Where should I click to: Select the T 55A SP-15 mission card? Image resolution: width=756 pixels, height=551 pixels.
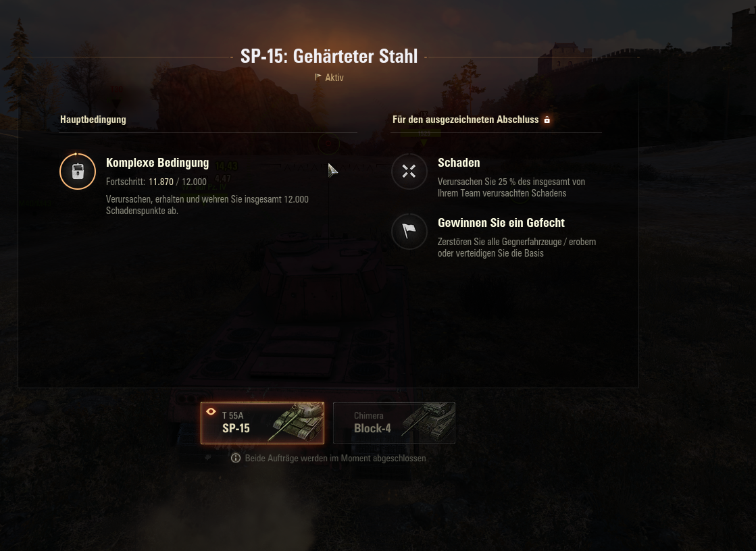(x=262, y=423)
